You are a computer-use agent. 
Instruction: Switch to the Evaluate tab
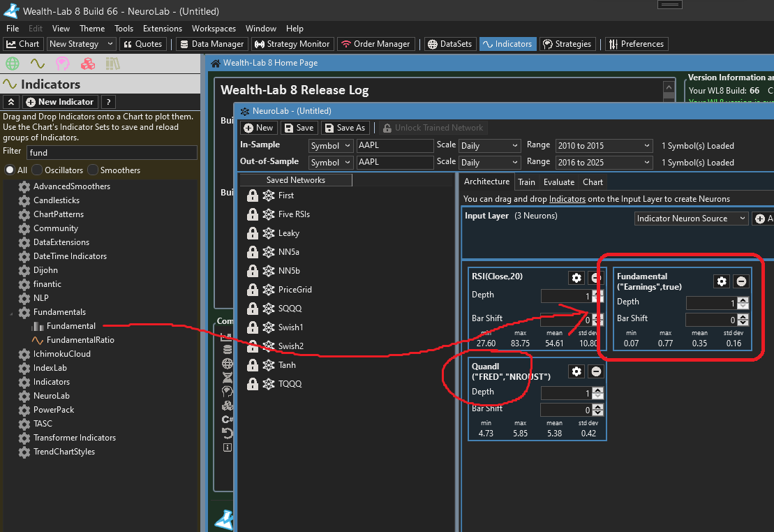[x=559, y=182]
